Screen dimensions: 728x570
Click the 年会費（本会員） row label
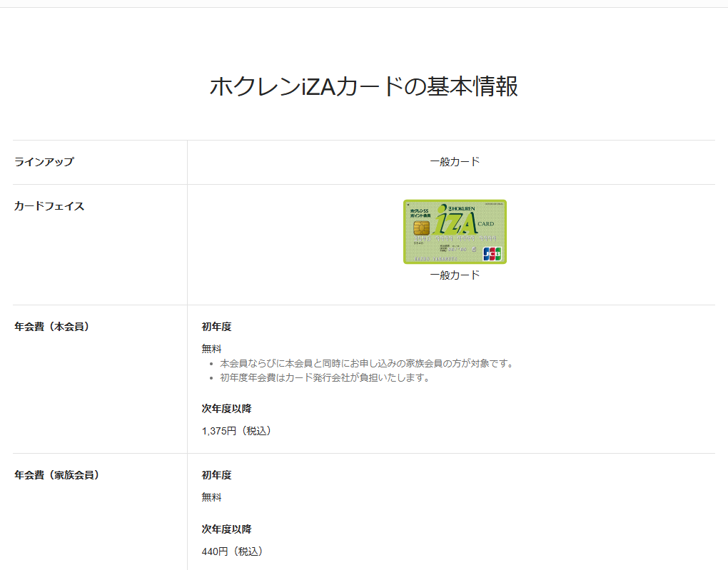click(52, 327)
